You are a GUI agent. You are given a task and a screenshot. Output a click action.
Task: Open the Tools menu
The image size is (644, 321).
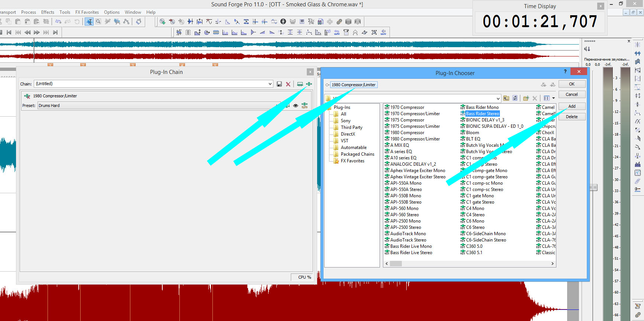tap(65, 12)
